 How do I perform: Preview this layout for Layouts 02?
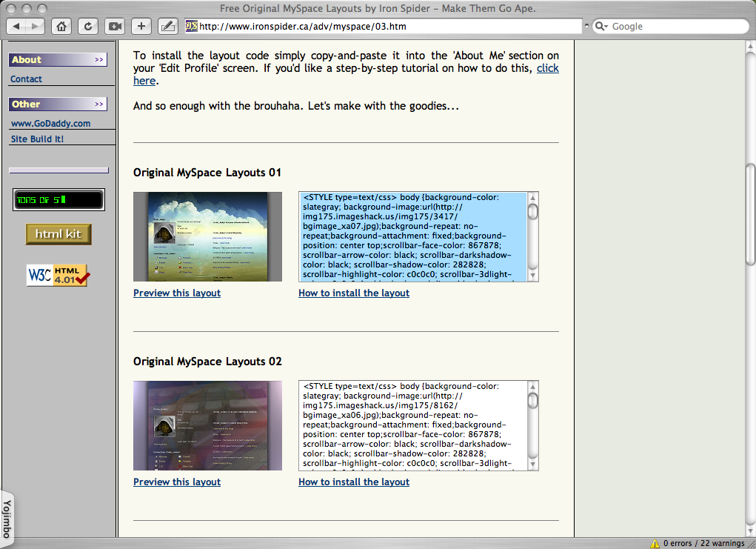click(x=177, y=482)
